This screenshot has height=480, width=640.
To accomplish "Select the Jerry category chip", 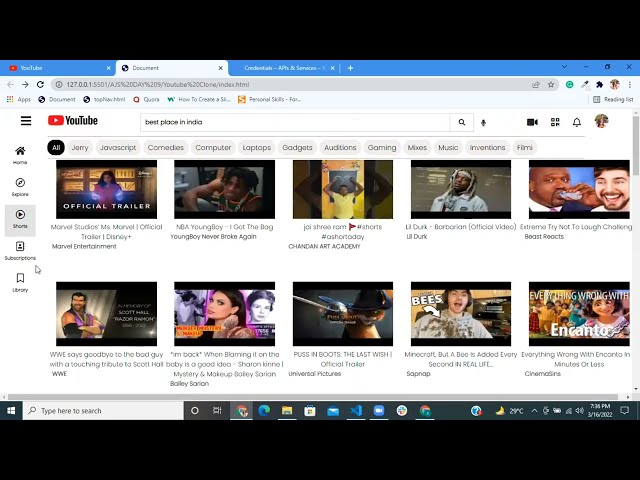I will coord(80,147).
